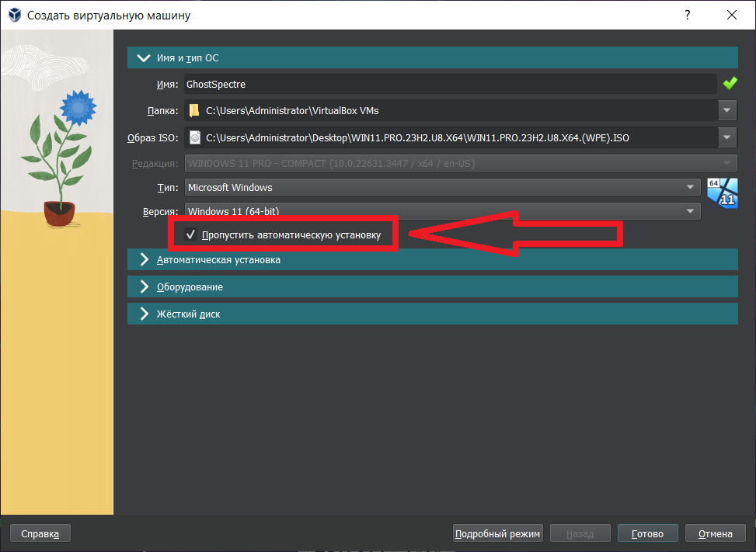Click the disabled Назад button
Viewport: 756px width, 552px height.
tap(580, 533)
